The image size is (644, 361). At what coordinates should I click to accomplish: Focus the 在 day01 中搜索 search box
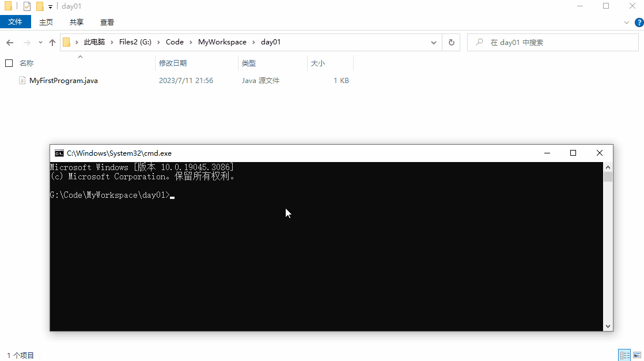point(553,42)
